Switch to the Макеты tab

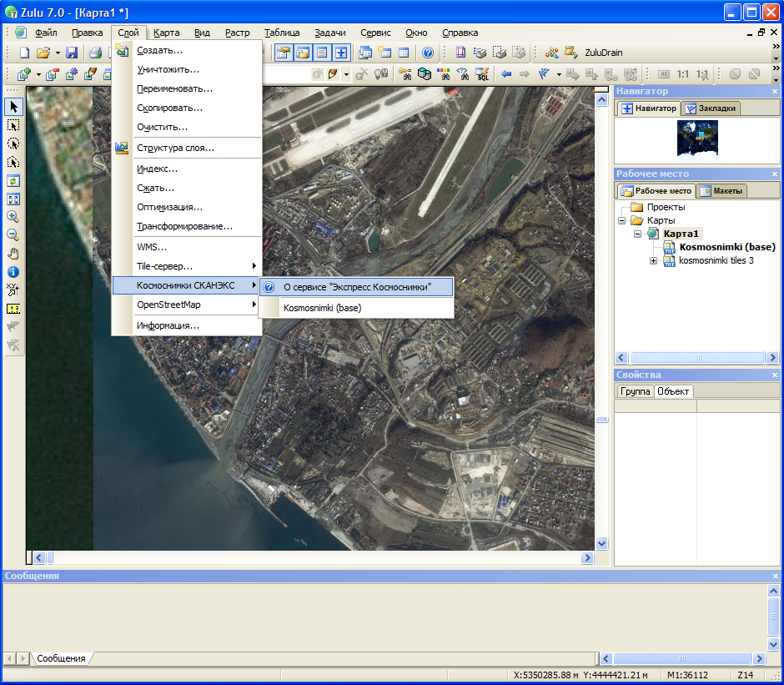click(721, 191)
